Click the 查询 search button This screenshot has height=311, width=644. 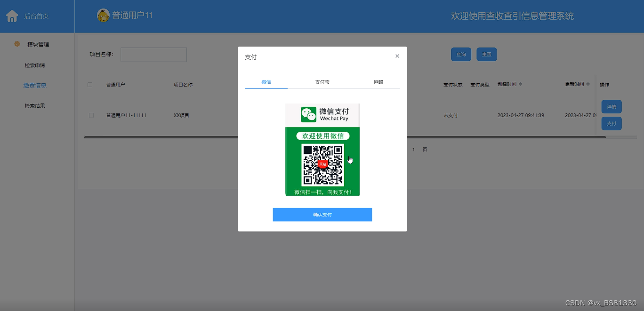tap(461, 55)
